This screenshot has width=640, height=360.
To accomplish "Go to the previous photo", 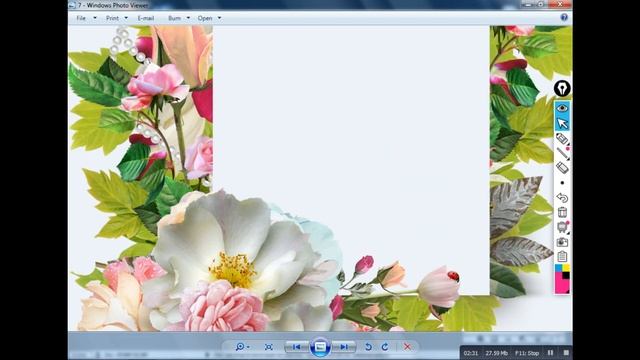I will (297, 347).
